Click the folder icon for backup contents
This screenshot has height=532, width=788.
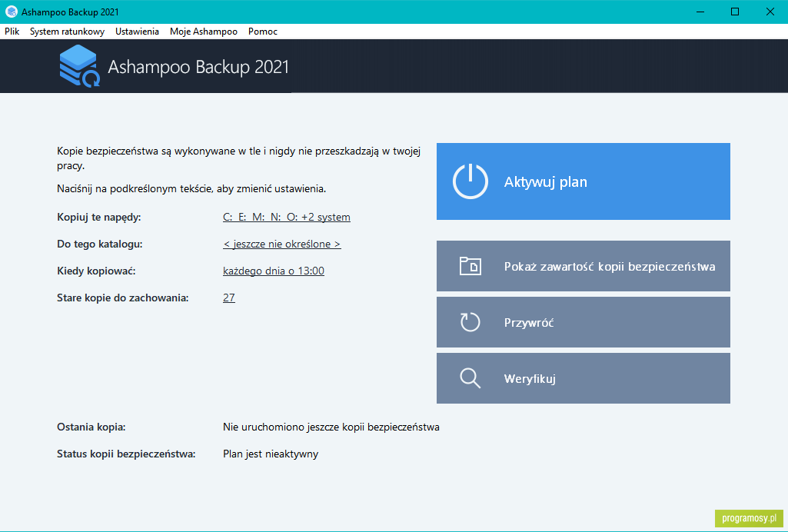(470, 266)
